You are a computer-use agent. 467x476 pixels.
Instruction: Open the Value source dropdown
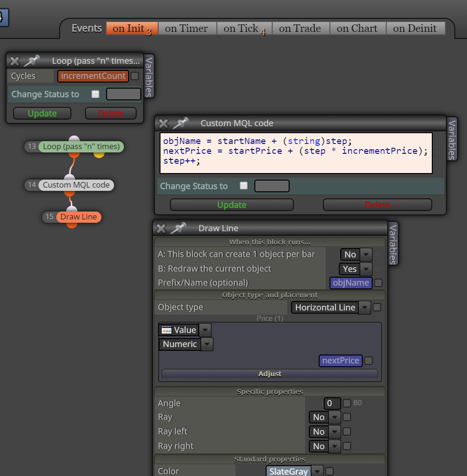[185, 330]
